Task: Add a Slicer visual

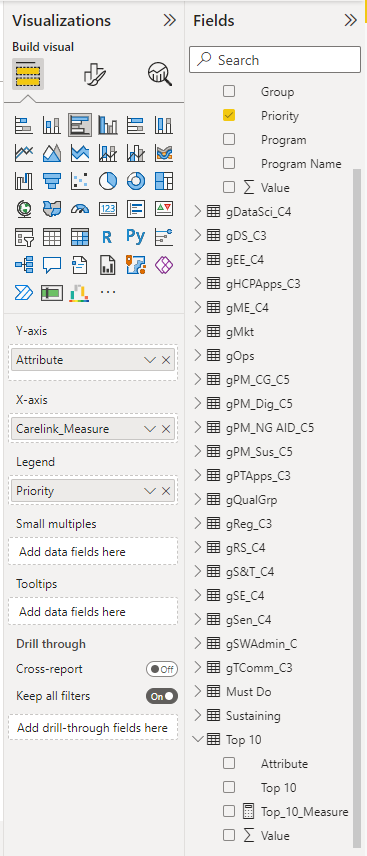Action: tap(23, 237)
